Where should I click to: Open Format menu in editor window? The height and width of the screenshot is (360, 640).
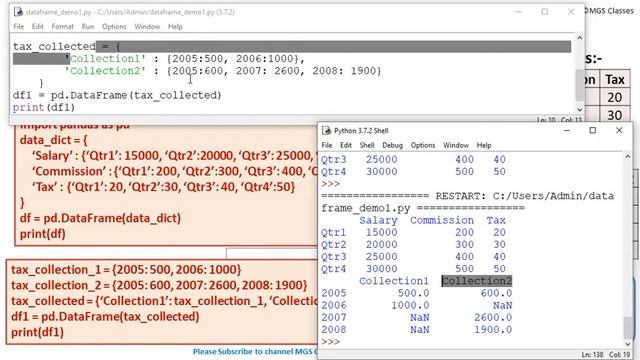(x=62, y=27)
